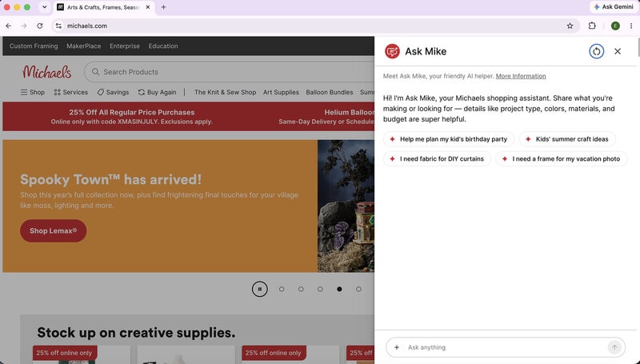Click the macOS green fullscreen button
The width and height of the screenshot is (640, 364).
click(27, 7)
